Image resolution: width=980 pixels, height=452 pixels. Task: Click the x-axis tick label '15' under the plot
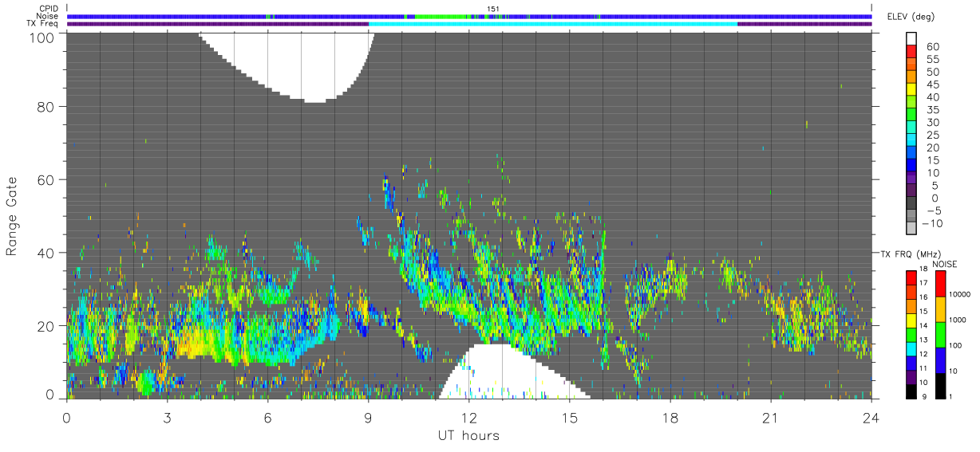click(570, 418)
